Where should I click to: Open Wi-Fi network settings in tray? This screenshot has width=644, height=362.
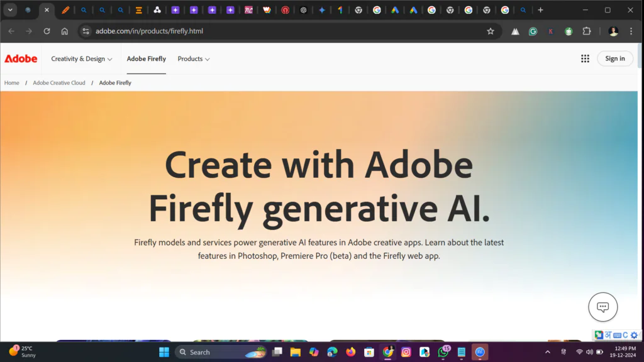coord(579,352)
